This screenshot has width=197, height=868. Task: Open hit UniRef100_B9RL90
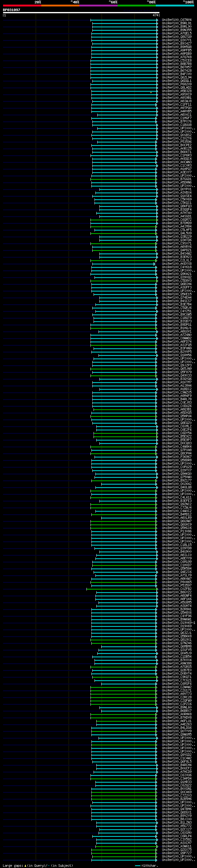(x=177, y=26)
